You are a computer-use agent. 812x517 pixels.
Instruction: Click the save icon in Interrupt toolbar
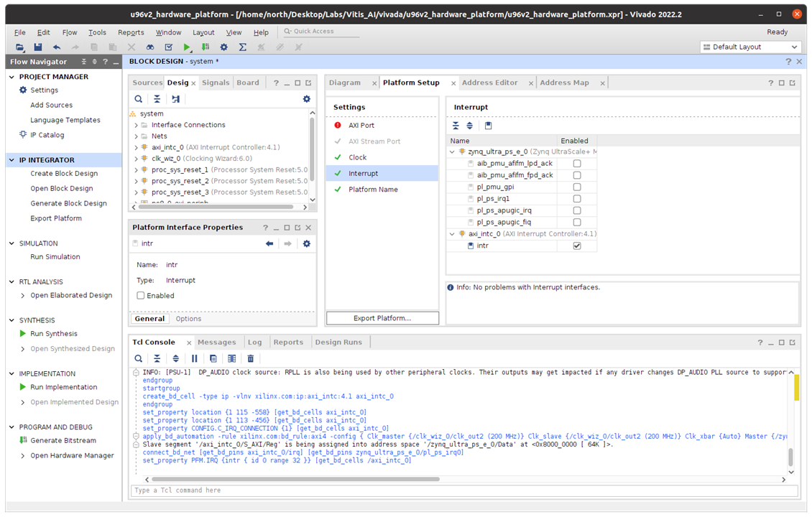[489, 126]
